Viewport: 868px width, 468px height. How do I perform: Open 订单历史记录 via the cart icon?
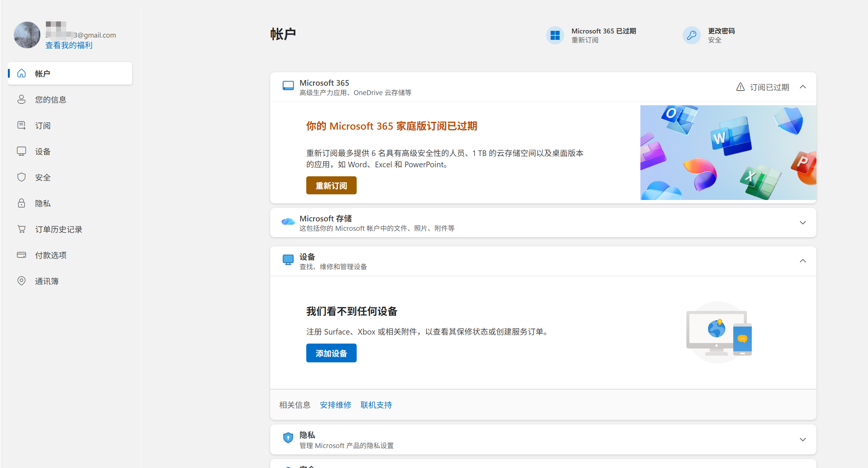[21, 229]
